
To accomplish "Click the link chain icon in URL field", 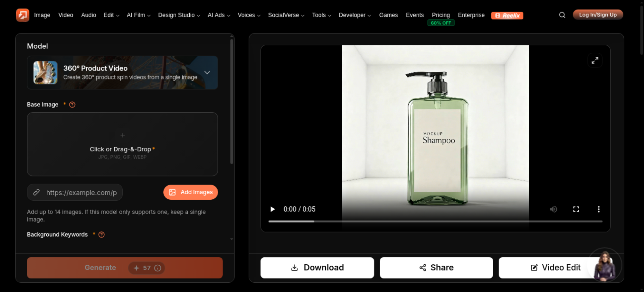I will coord(36,192).
